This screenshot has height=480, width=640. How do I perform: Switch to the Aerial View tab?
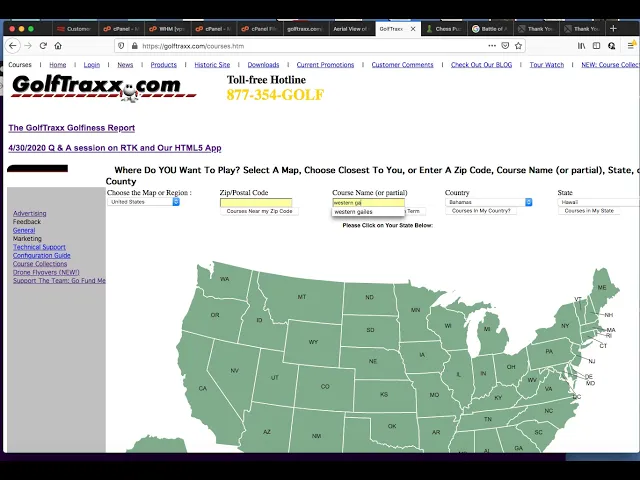coord(351,29)
